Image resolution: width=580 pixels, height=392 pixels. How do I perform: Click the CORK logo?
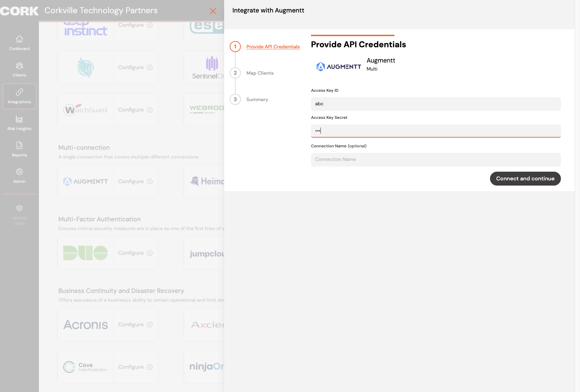click(x=19, y=11)
